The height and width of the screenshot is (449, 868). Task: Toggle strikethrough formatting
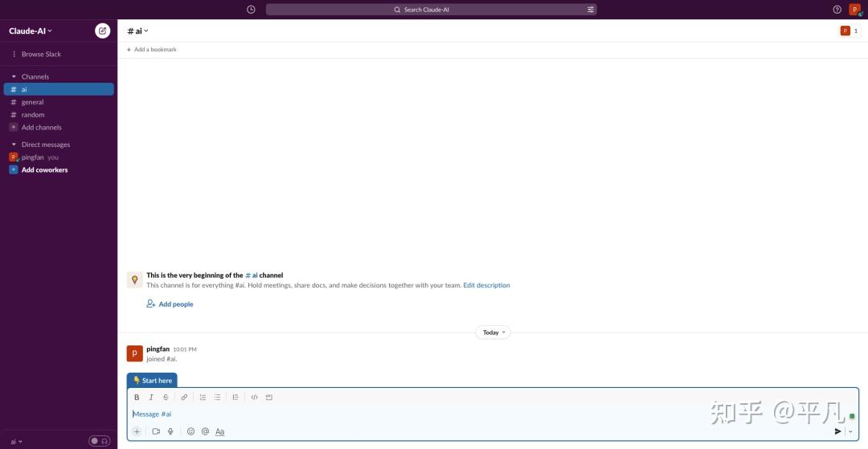[166, 397]
